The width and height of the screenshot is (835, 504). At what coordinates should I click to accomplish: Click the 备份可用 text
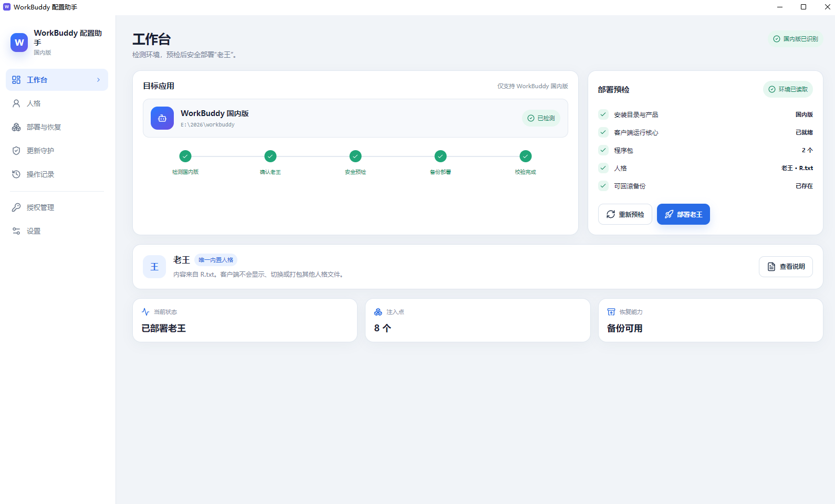(625, 328)
